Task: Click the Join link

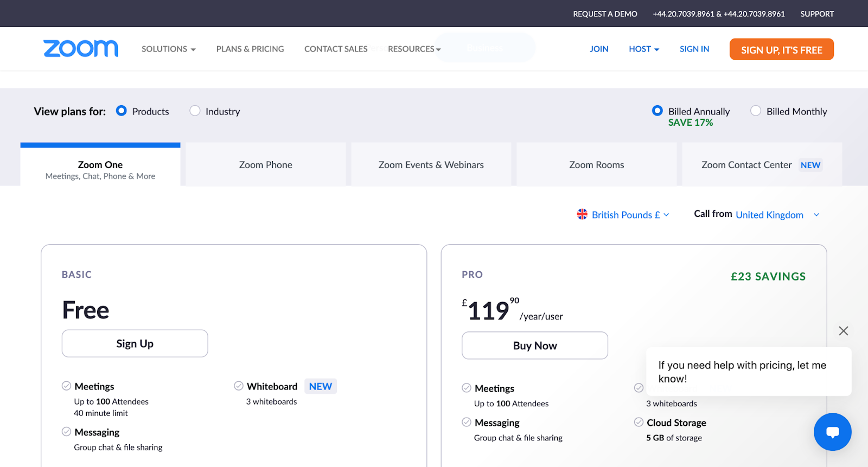Action: tap(599, 49)
